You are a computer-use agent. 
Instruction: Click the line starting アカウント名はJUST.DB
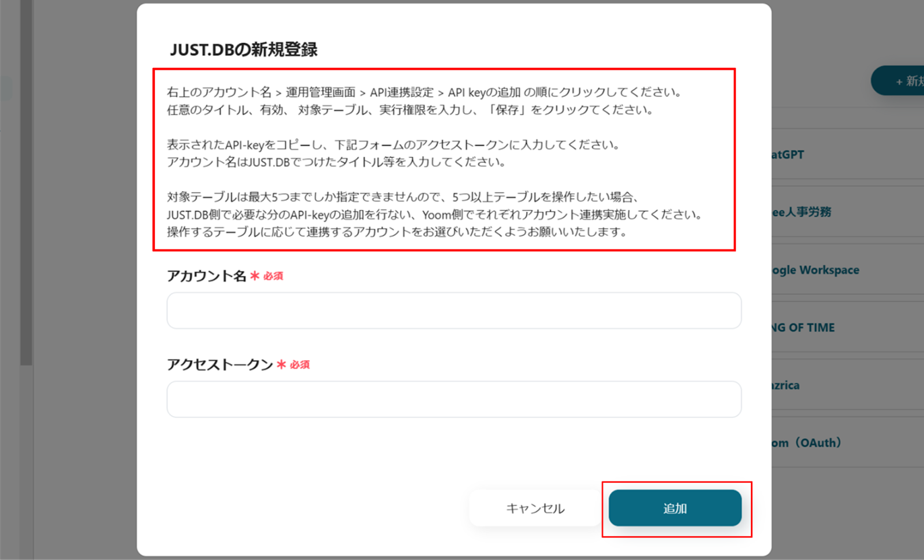coord(337,162)
